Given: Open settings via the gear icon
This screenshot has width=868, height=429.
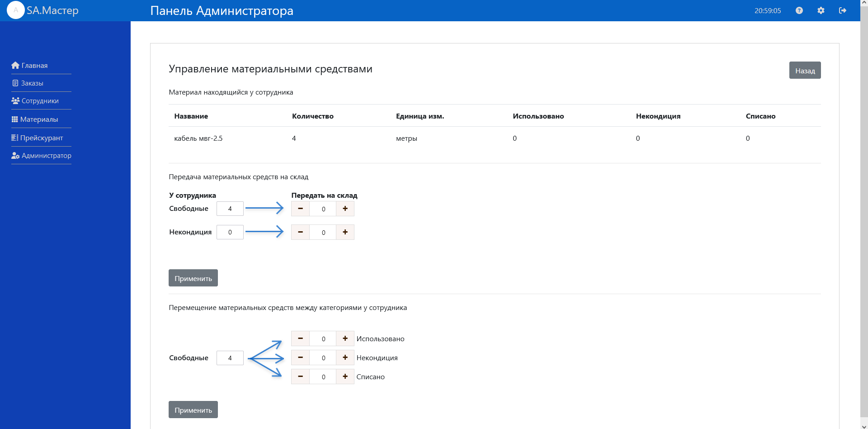Looking at the screenshot, I should pos(821,10).
